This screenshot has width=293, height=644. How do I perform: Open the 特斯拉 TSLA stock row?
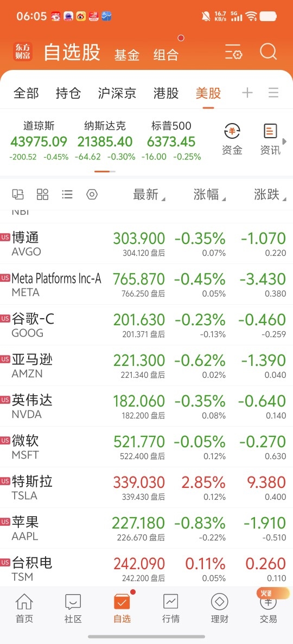[x=146, y=487]
